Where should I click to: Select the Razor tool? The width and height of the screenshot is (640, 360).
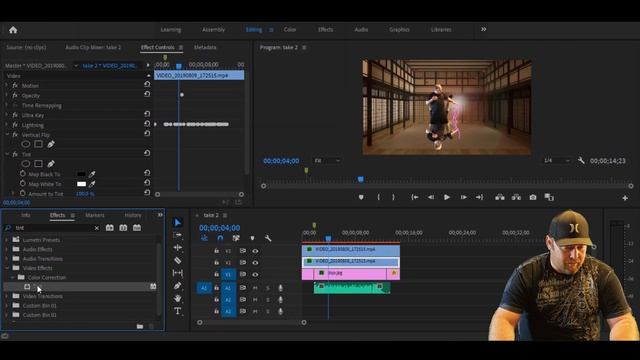(x=178, y=260)
